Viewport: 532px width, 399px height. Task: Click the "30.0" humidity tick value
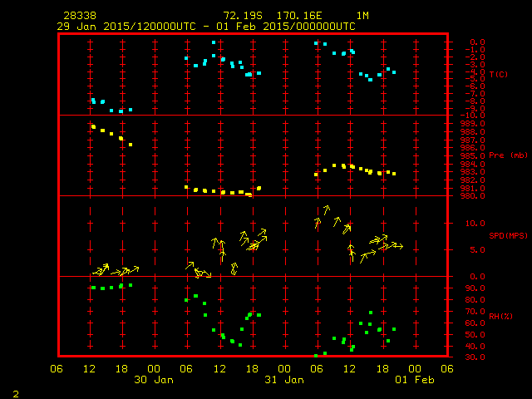tap(475, 357)
